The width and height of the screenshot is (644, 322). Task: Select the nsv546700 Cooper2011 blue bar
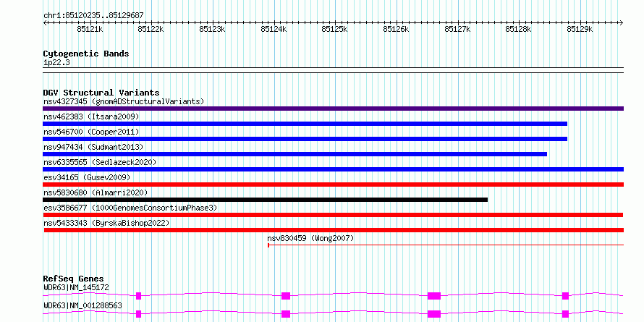pyautogui.click(x=305, y=139)
